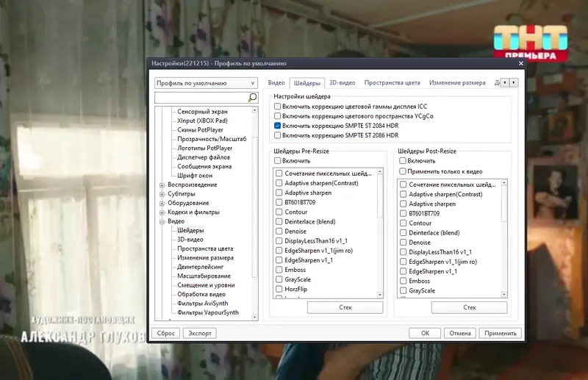
Task: Check Post-Resize BT601BT709 shader
Action: (x=403, y=213)
